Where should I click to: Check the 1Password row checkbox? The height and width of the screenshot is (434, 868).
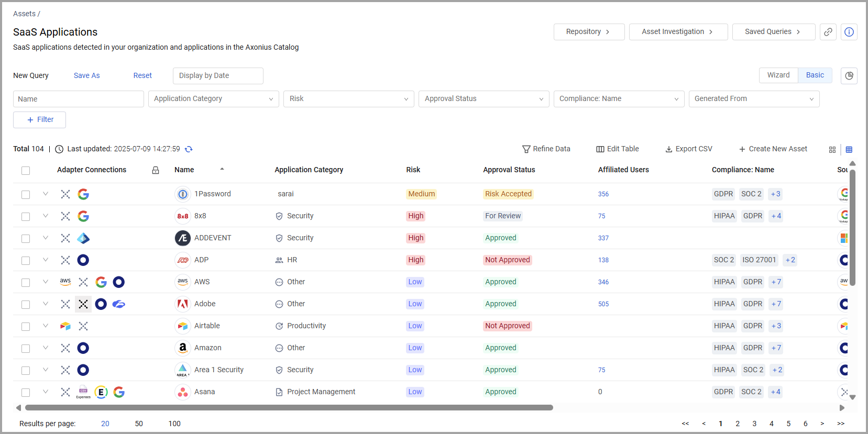pyautogui.click(x=26, y=195)
